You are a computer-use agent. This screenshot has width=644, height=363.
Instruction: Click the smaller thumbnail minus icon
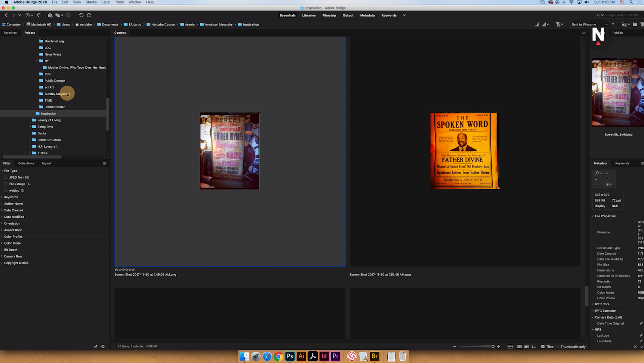pos(454,347)
